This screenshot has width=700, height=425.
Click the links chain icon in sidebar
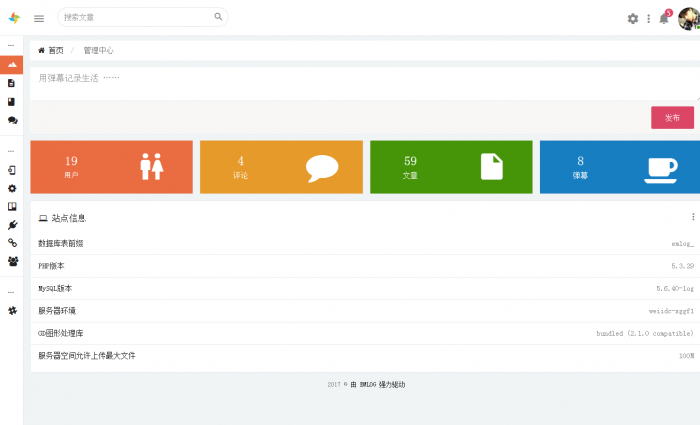[x=12, y=243]
